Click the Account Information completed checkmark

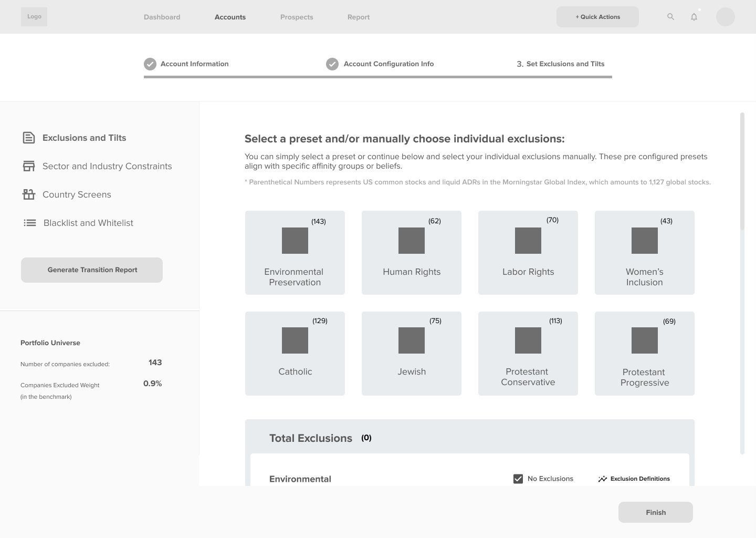[x=150, y=64]
